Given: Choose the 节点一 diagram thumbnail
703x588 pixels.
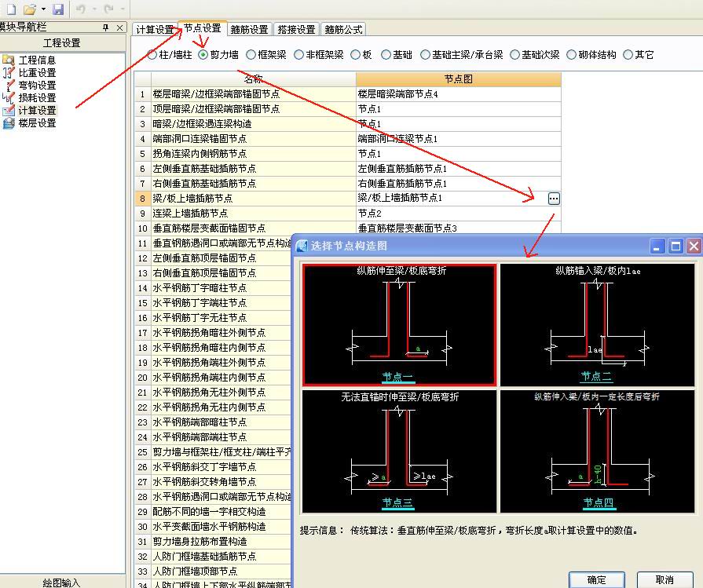Looking at the screenshot, I should [x=400, y=325].
